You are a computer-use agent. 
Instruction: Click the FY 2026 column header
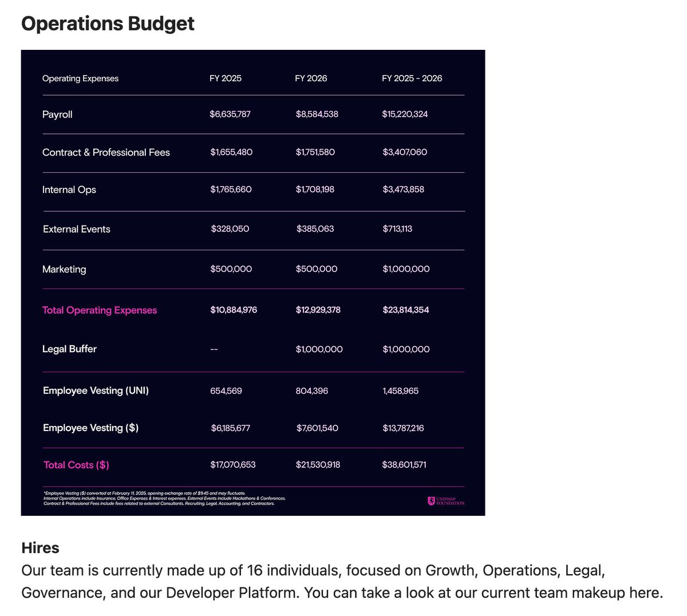tap(311, 78)
